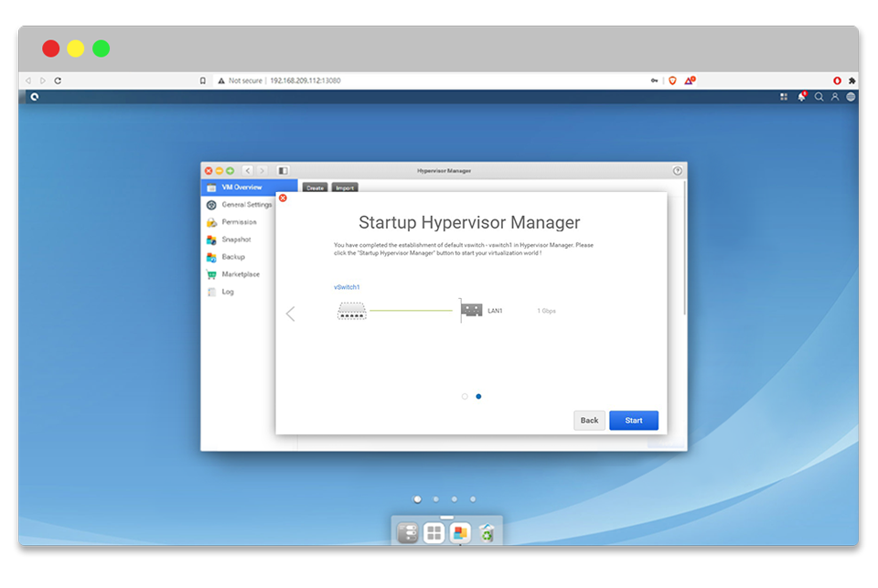Viewport: 878px width, 588px height.
Task: Select the second desktop page dot
Action: pos(435,499)
